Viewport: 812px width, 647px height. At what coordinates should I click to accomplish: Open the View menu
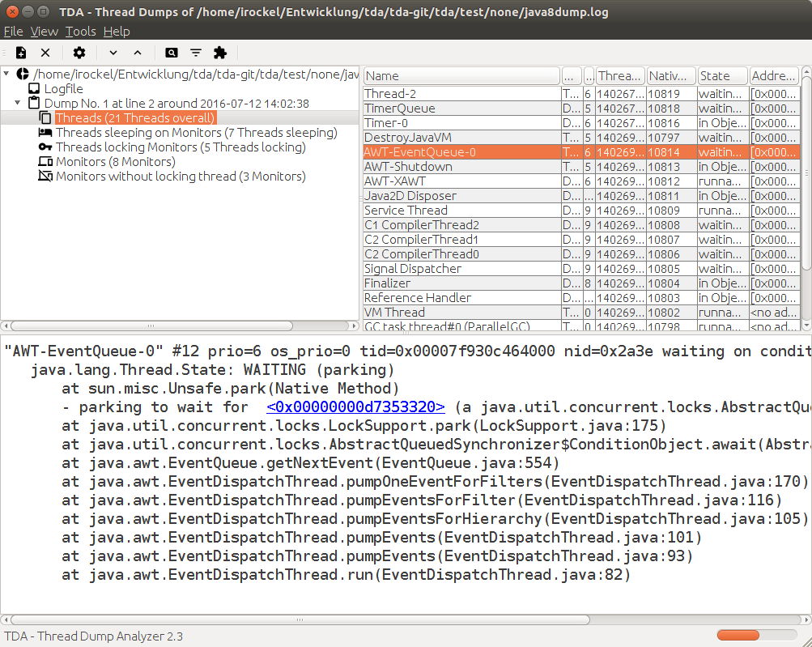(44, 32)
